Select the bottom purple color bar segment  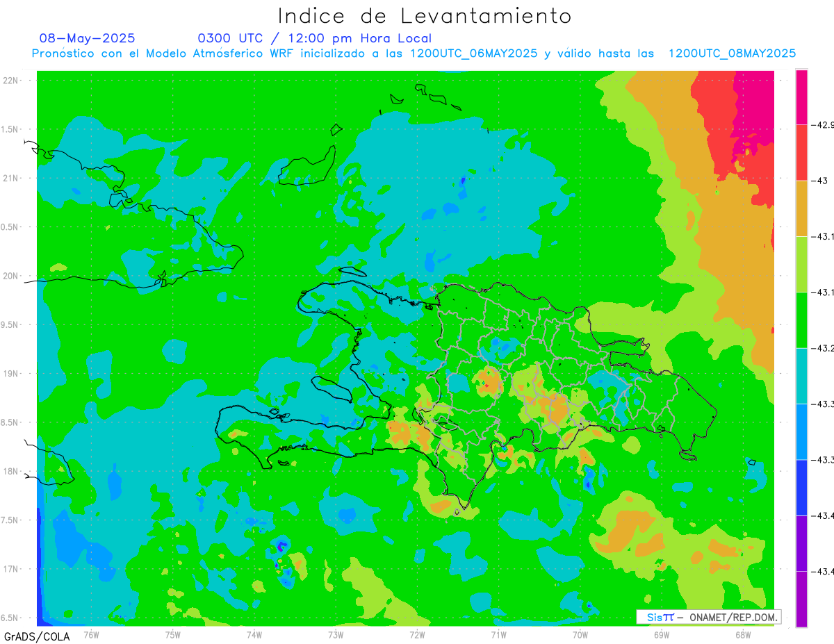tap(801, 599)
